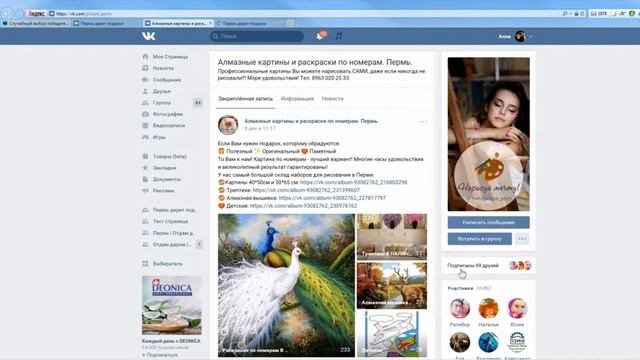This screenshot has width=640, height=360.
Task: Switch to last browser tab Пермь дарит подарки
Action: (249, 23)
